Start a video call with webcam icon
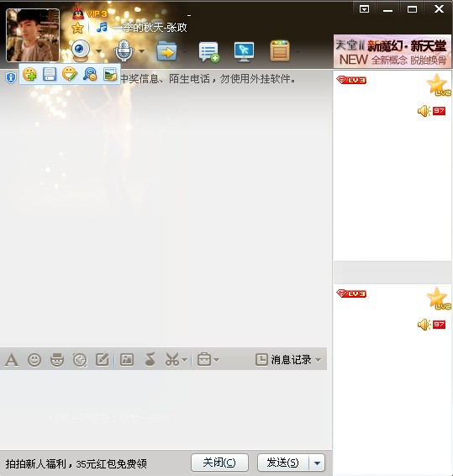 (x=81, y=50)
